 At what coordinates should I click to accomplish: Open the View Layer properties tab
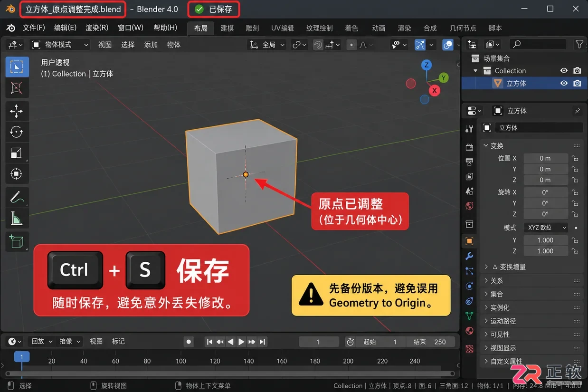point(469,177)
